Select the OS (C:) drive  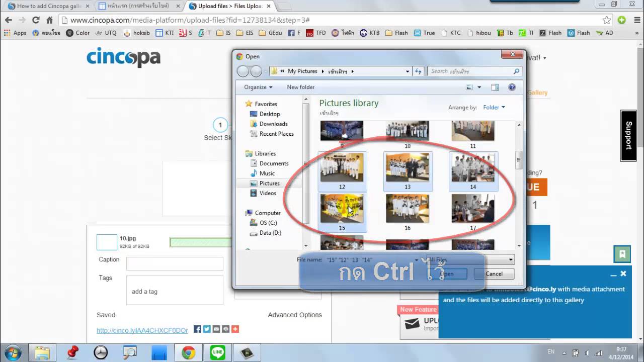click(x=268, y=223)
